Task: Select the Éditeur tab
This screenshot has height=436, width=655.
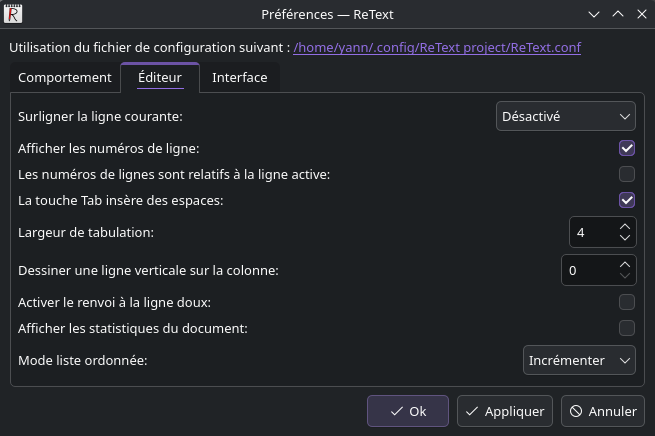Action: 160,77
